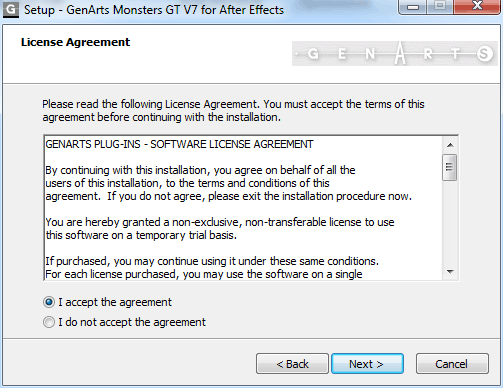This screenshot has width=503, height=388.
Task: Select "I do not accept the agreement"
Action: click(124, 322)
